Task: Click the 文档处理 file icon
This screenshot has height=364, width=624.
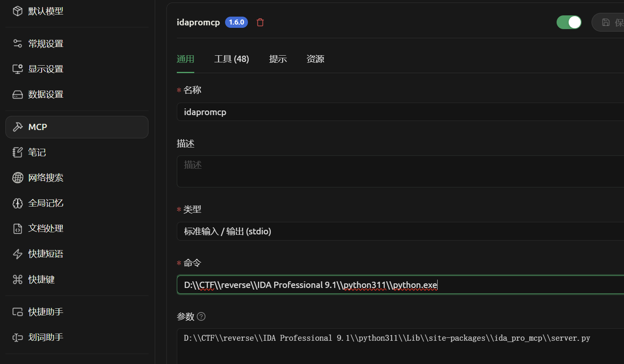Action: click(x=17, y=229)
